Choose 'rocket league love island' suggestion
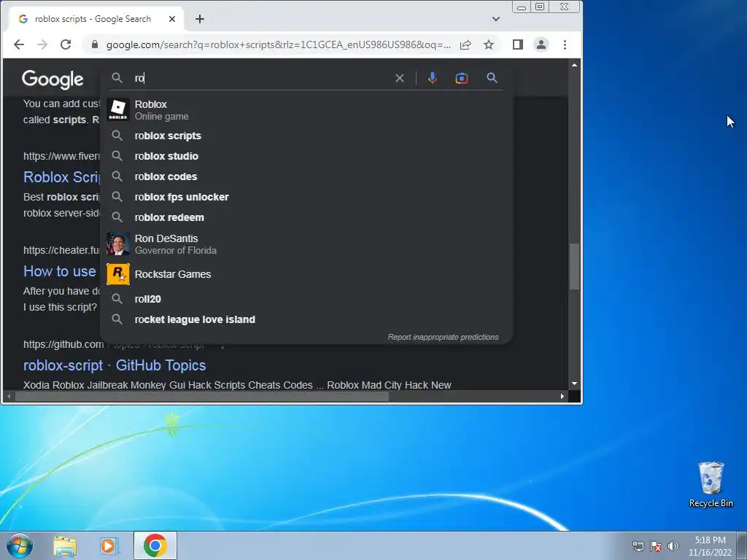Viewport: 747px width, 560px height. point(306,319)
